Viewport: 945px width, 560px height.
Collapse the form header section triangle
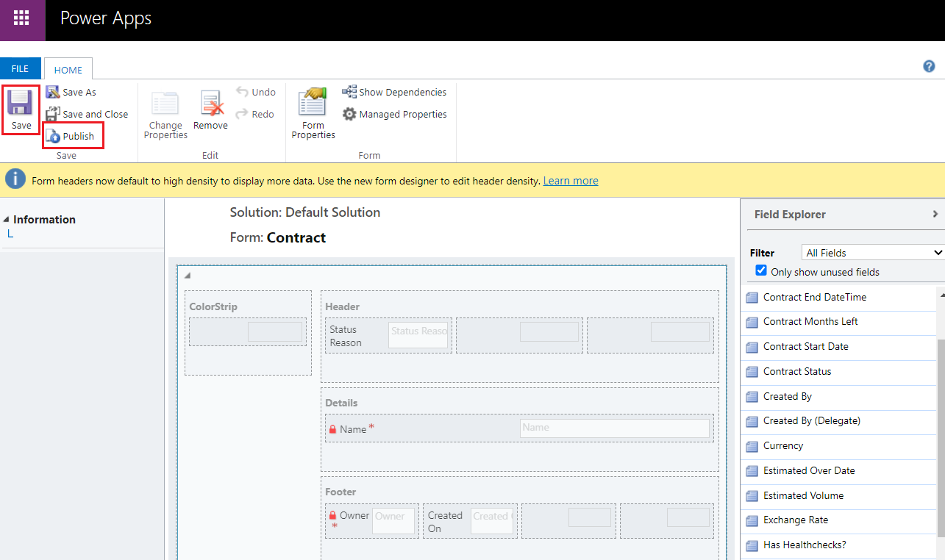[x=187, y=276]
